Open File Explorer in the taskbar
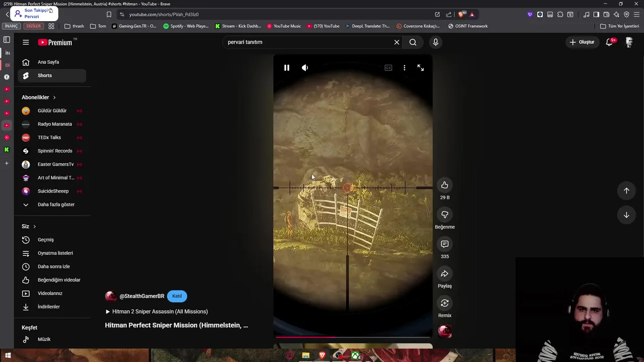This screenshot has width=644, height=362. point(305,356)
